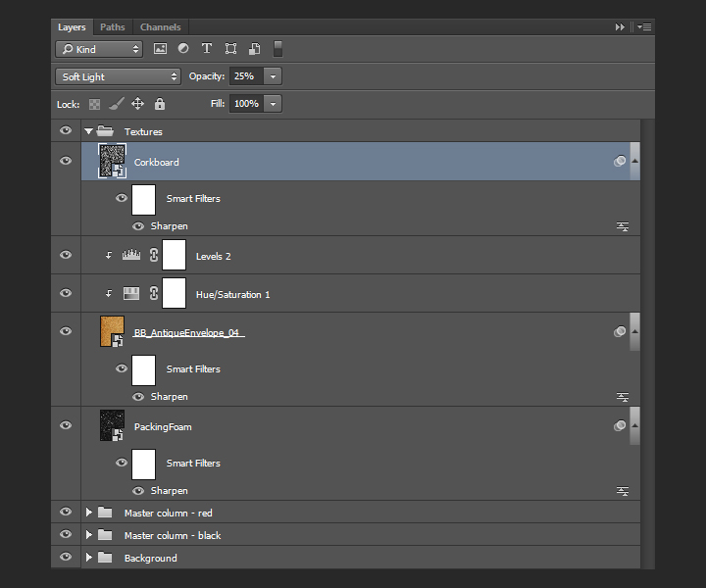Hide Master column - red group
Viewport: 706px width, 588px height.
[66, 512]
